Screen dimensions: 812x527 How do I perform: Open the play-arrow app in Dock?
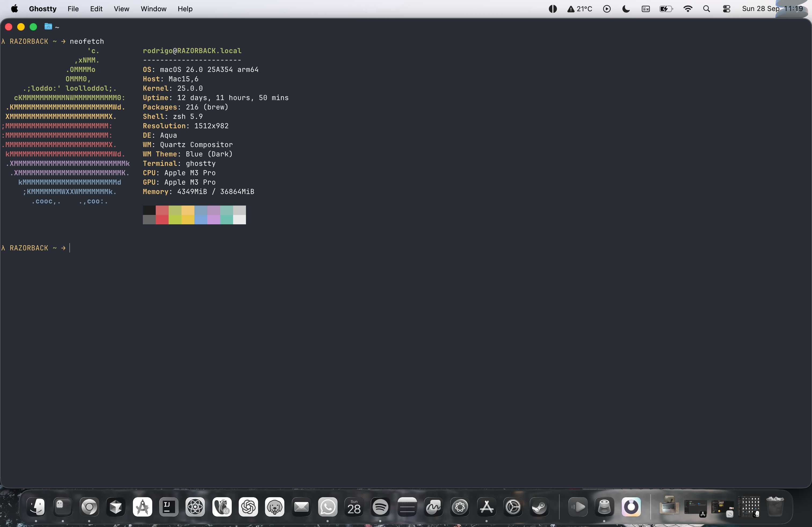[578, 507]
